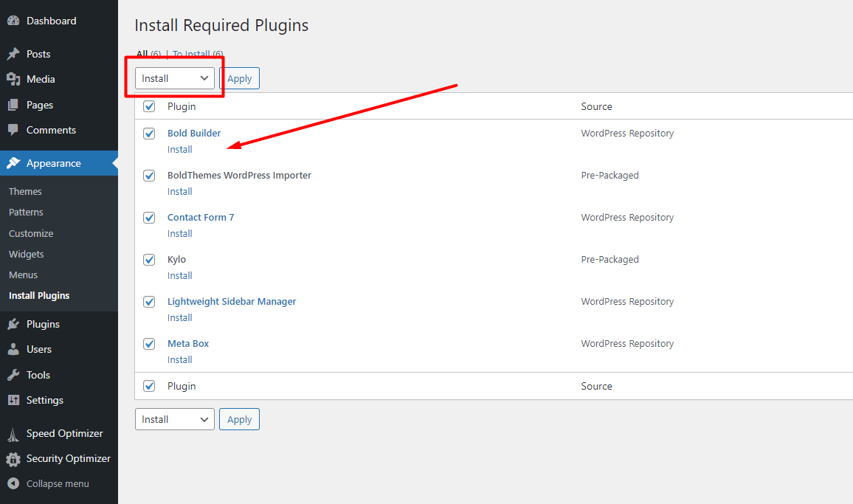The height and width of the screenshot is (504, 853).
Task: Click the Users person icon
Action: click(13, 350)
